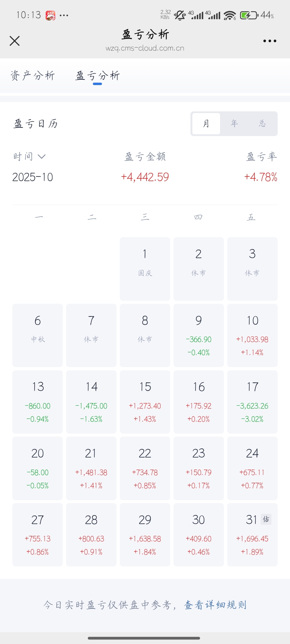
Task: Tap the 估 estimate badge on day 31
Action: click(x=266, y=519)
